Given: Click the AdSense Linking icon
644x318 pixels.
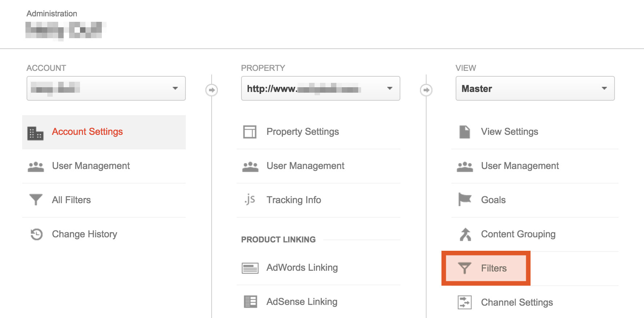Looking at the screenshot, I should coord(250,302).
